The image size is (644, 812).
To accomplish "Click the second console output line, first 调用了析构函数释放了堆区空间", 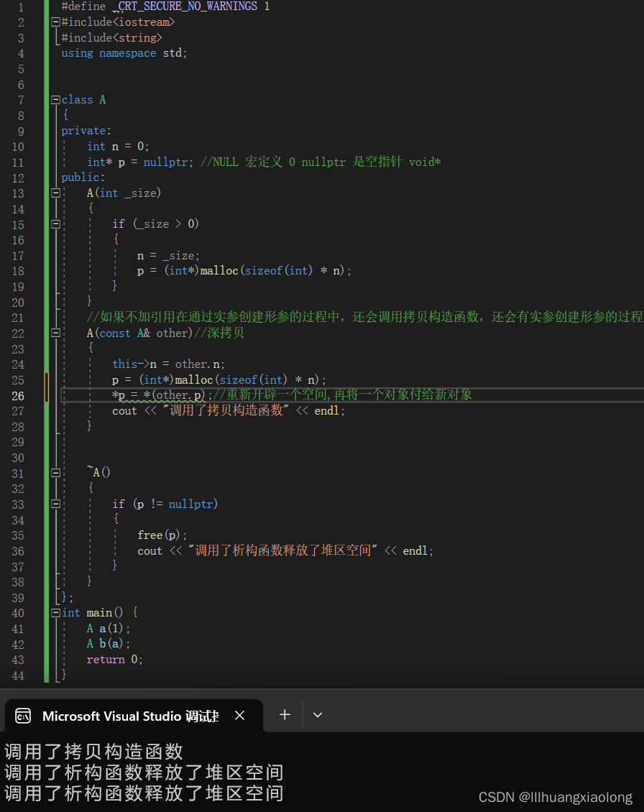I will (144, 772).
